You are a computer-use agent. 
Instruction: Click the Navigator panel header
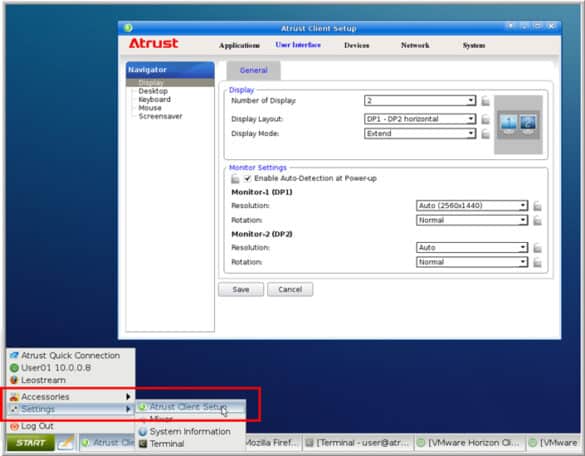click(170, 70)
